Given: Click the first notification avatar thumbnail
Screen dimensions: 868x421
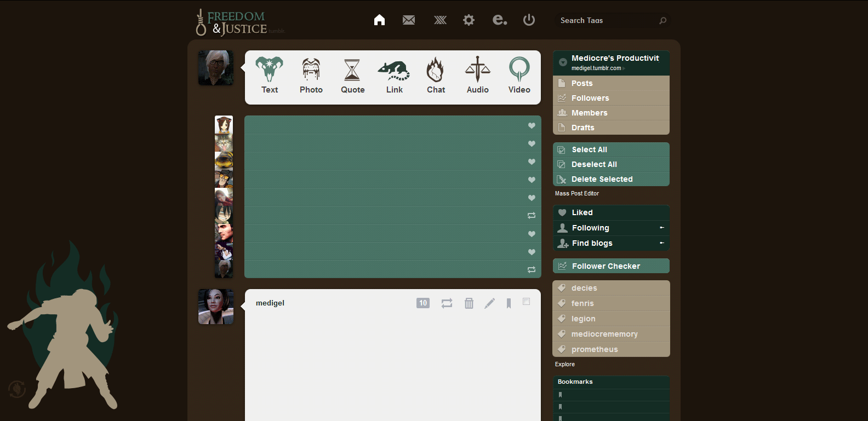Looking at the screenshot, I should tap(224, 124).
